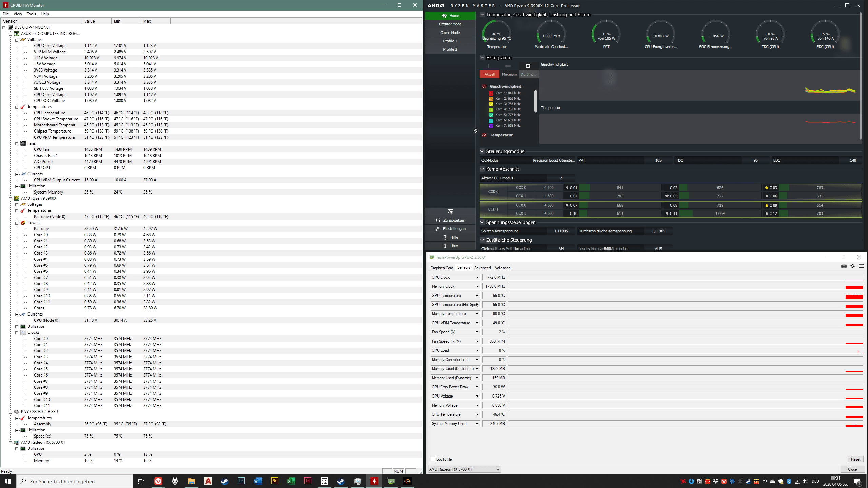868x488 pixels.
Task: Click the GPU-Z refresh icon
Action: 852,266
